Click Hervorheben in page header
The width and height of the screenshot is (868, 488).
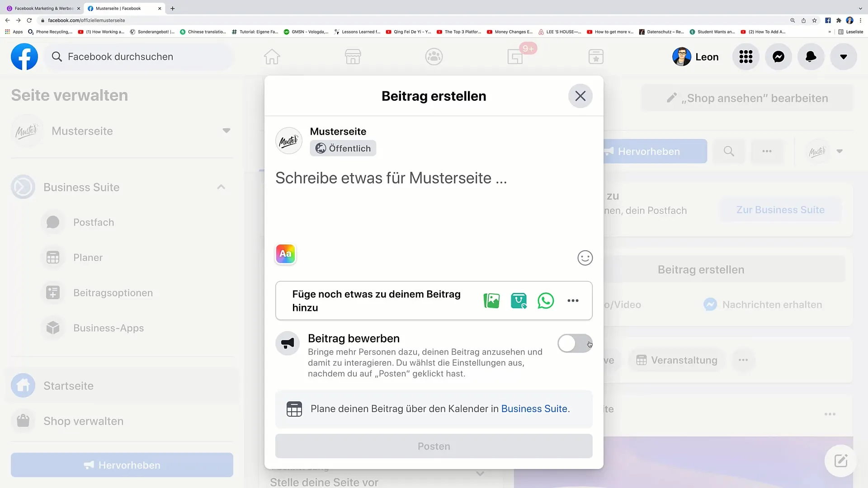(x=655, y=151)
